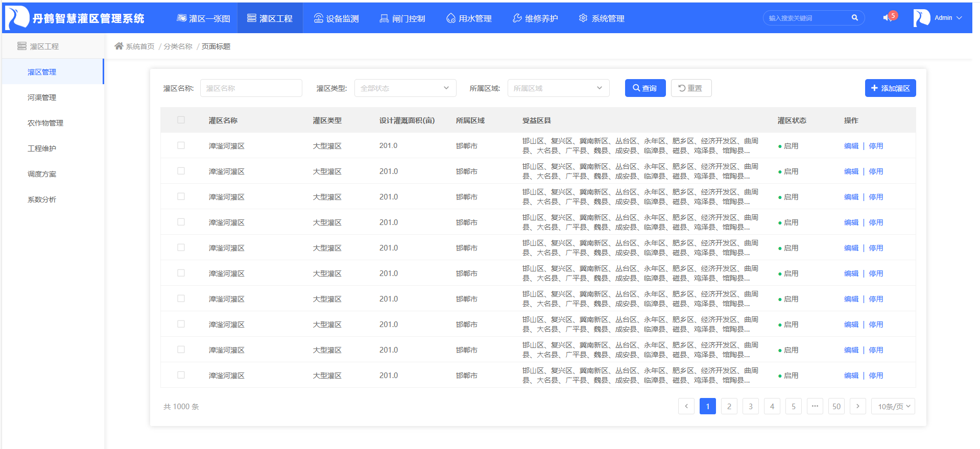Open the 用水管理 top menu
The height and width of the screenshot is (449, 980).
point(469,18)
